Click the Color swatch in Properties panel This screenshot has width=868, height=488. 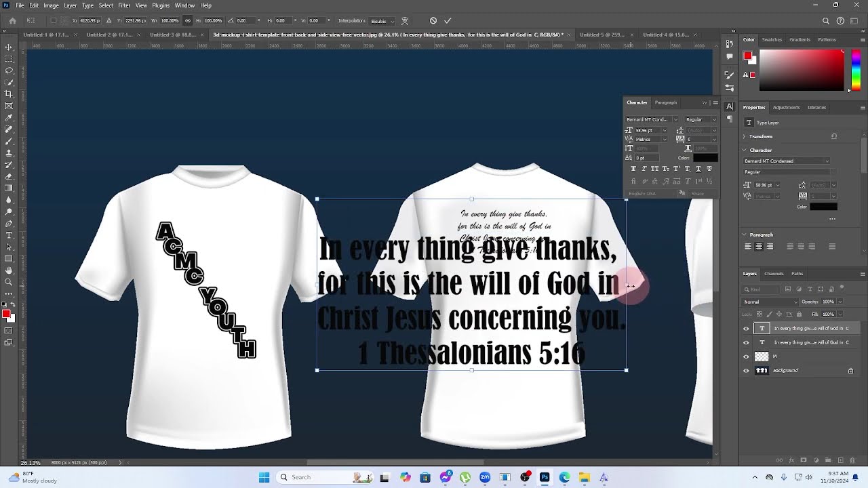(823, 207)
